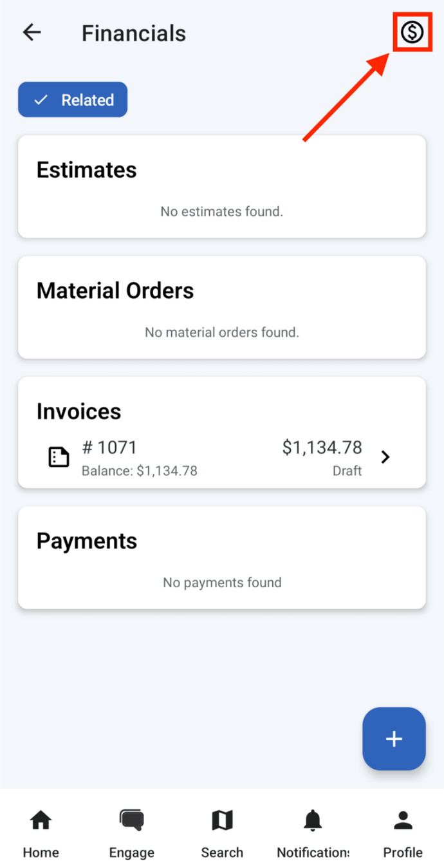This screenshot has width=444, height=868.
Task: Expand invoice #1071 using the right chevron
Action: 385,457
